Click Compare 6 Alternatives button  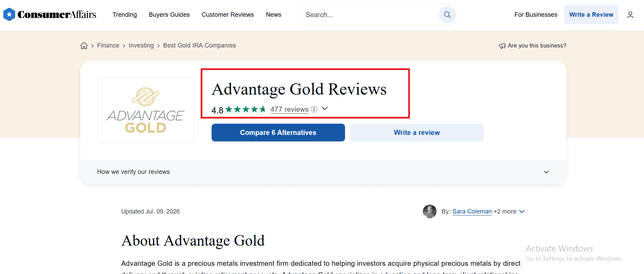pos(278,133)
